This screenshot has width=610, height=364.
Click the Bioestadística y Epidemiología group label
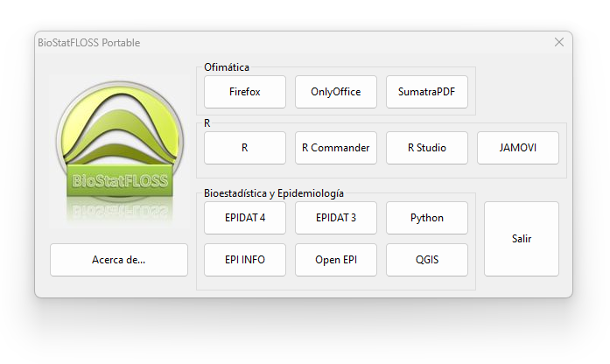tap(274, 193)
